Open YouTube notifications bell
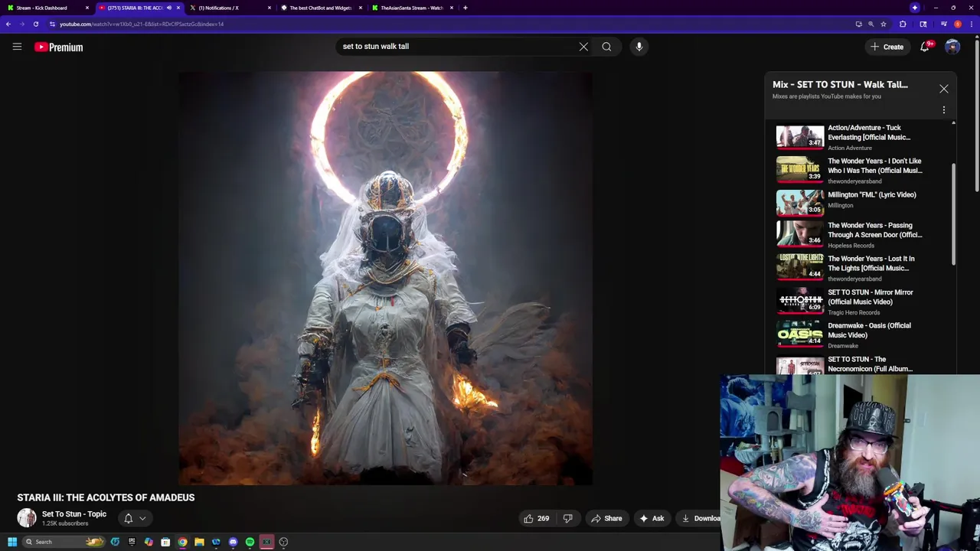 coord(925,47)
